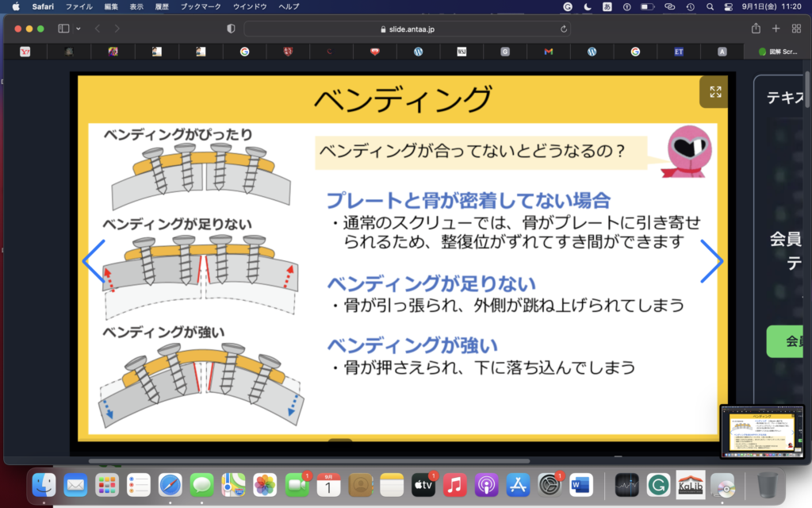Click the green 会員 button on right panel
The width and height of the screenshot is (812, 508).
point(789,341)
